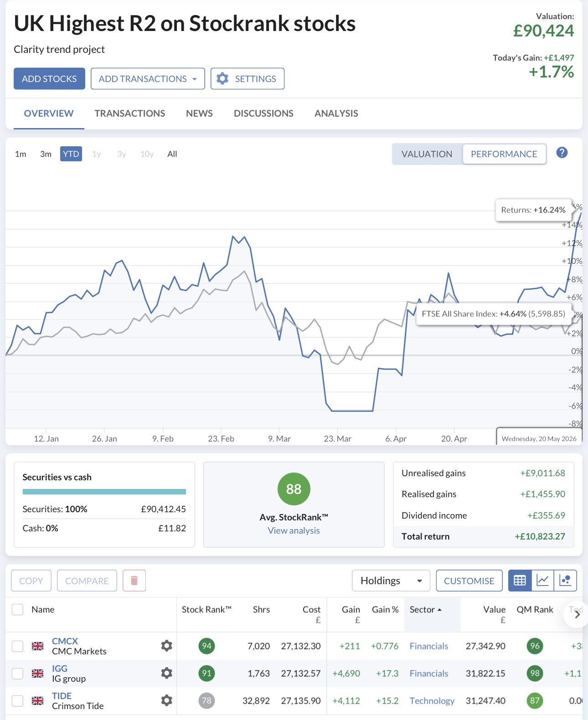Tick the select-all checkbox in table header

tap(17, 610)
